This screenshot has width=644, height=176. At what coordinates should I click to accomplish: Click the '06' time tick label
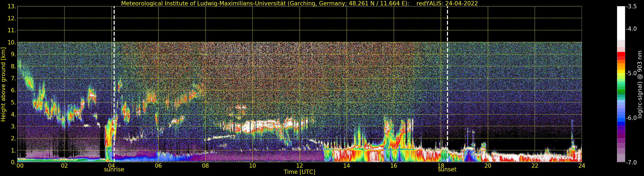159,166
